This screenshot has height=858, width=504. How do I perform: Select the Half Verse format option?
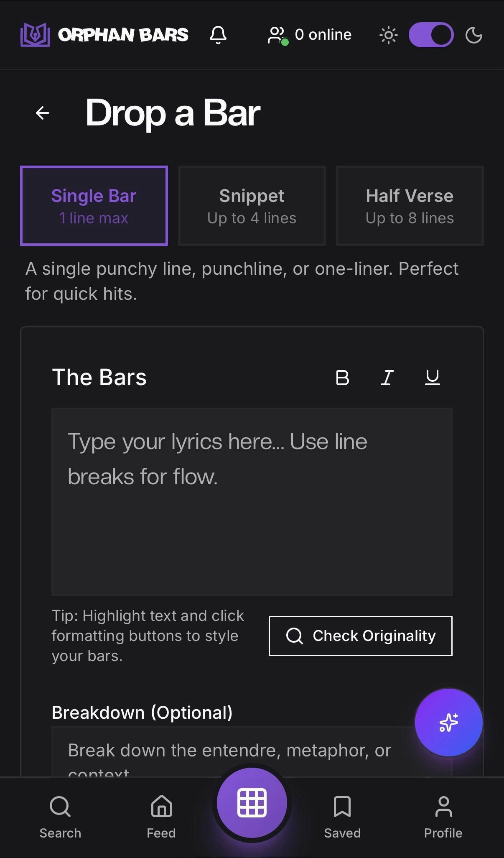click(409, 205)
